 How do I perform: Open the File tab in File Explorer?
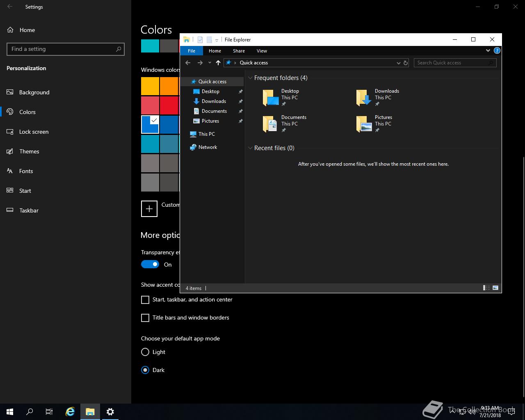tap(192, 51)
